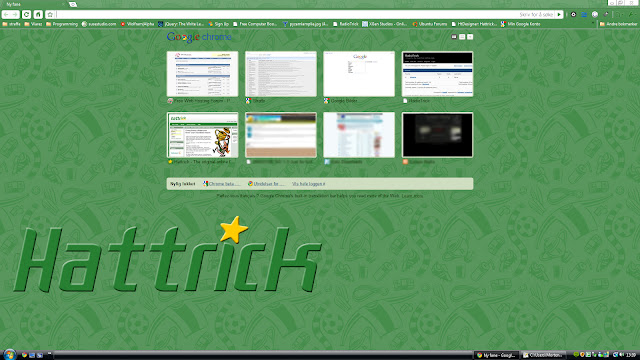Click the black round extension icon
The height and width of the screenshot is (360, 640).
573,15
